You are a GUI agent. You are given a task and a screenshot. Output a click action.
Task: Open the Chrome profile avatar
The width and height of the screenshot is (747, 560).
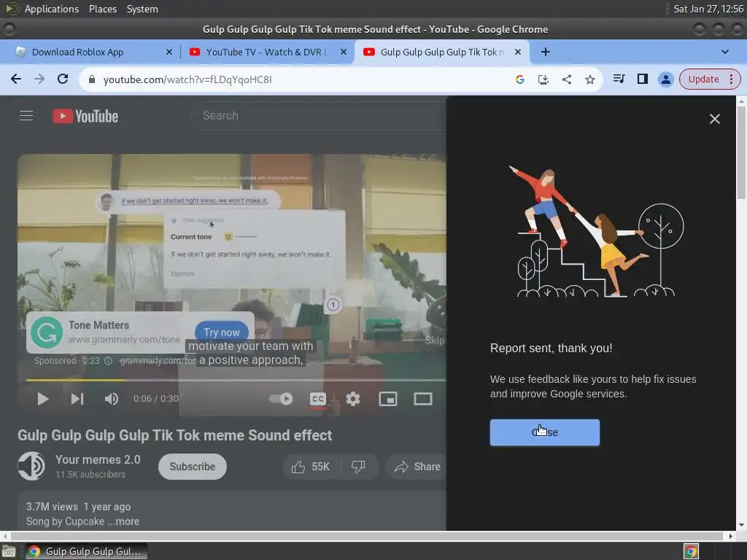point(665,79)
